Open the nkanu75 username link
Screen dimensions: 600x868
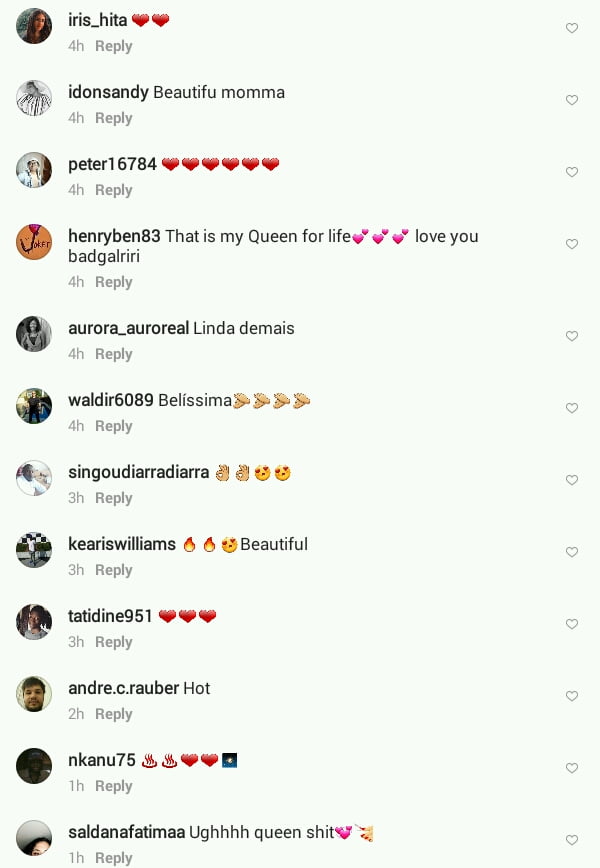tap(102, 760)
